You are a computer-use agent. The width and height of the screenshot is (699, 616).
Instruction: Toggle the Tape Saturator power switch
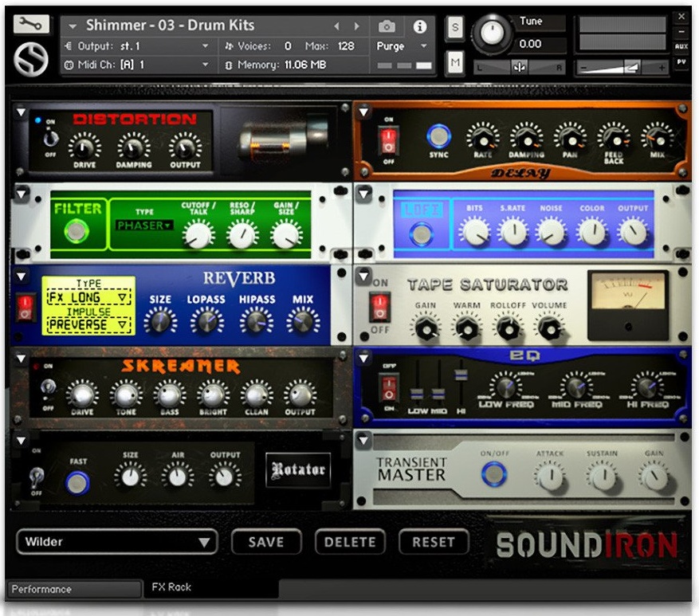379,307
